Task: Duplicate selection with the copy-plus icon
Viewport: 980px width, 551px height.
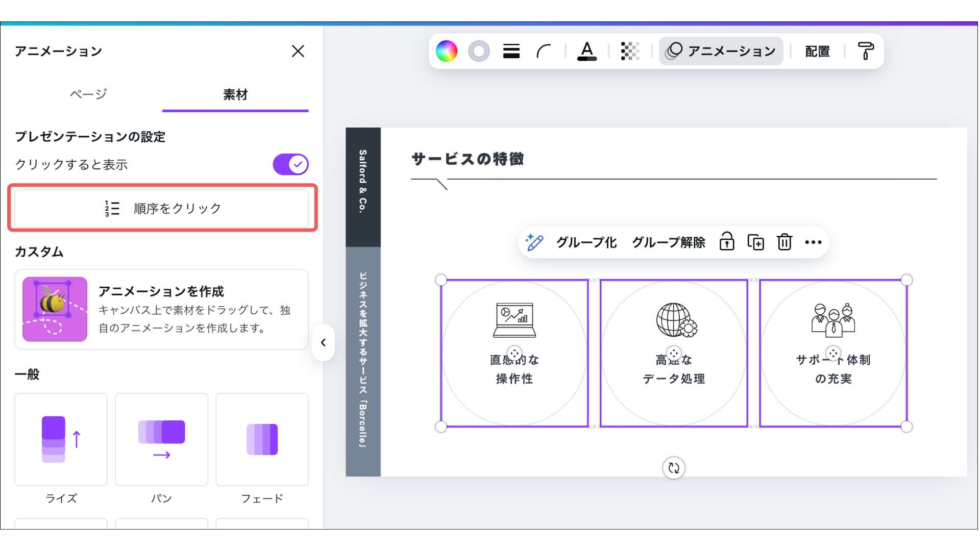Action: pyautogui.click(x=755, y=242)
